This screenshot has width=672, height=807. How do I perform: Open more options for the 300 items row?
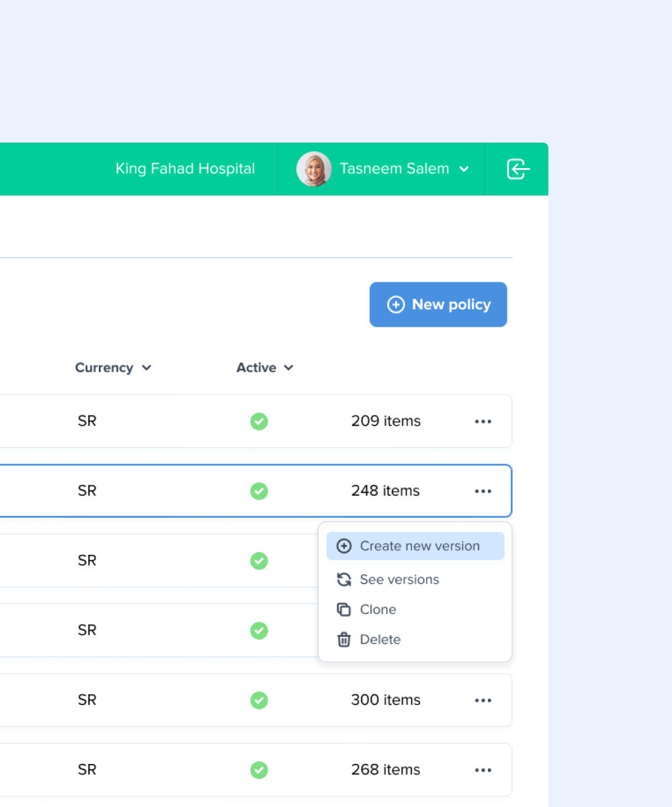(x=483, y=701)
